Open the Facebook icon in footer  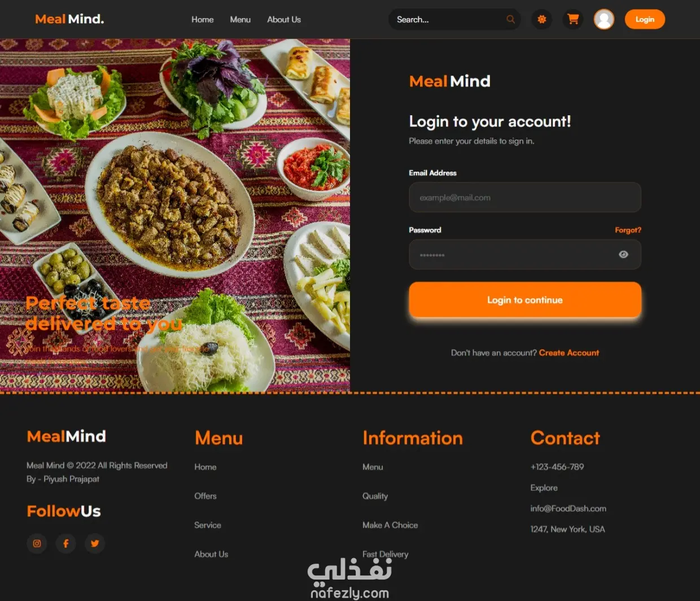[x=66, y=543]
